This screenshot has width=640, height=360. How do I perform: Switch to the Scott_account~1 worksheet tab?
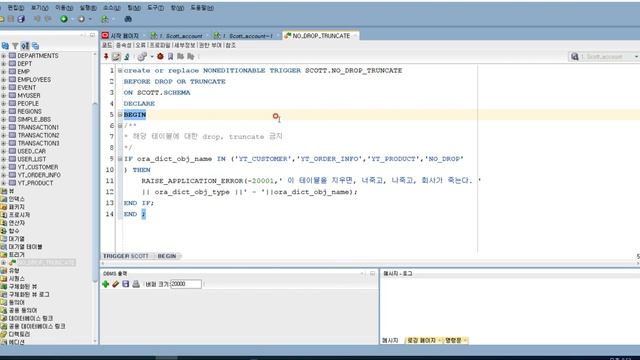[247, 36]
